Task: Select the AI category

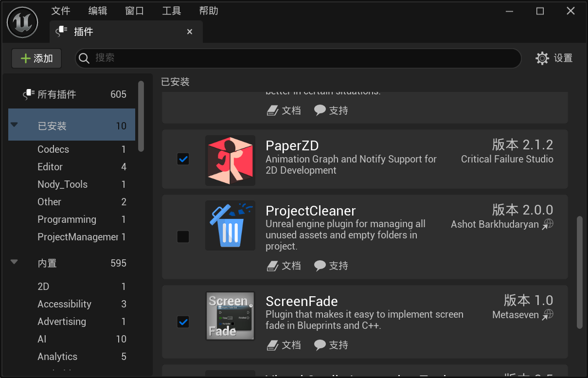Action: pyautogui.click(x=71, y=339)
